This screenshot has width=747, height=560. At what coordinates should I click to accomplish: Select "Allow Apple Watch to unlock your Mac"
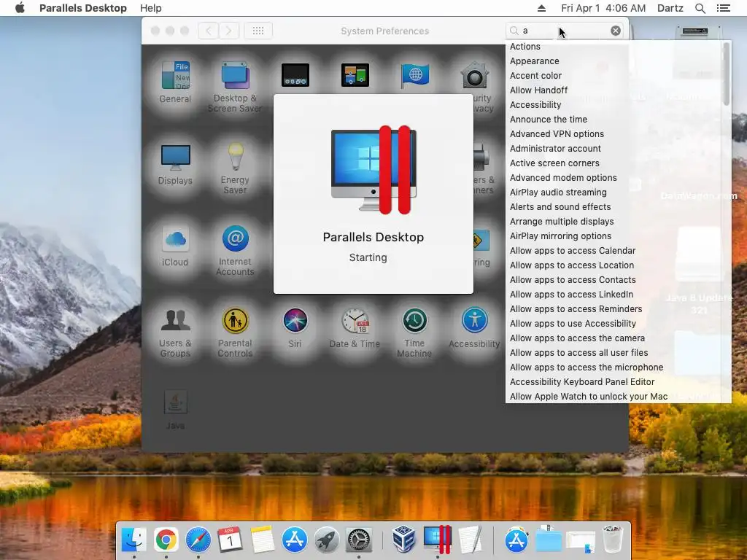pyautogui.click(x=589, y=396)
